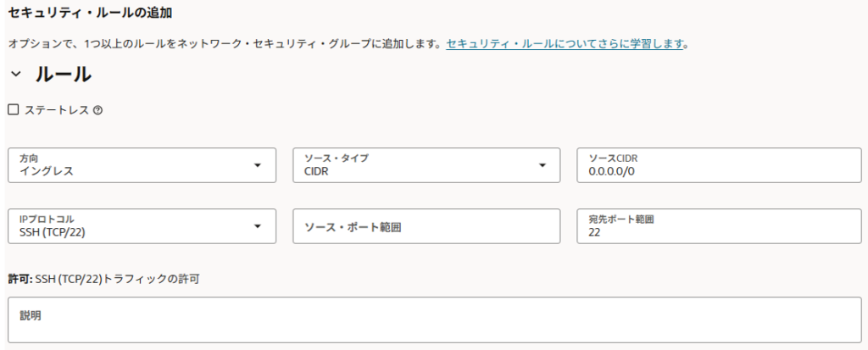Enable the ステートレス checkbox
The image size is (868, 350).
click(x=13, y=110)
